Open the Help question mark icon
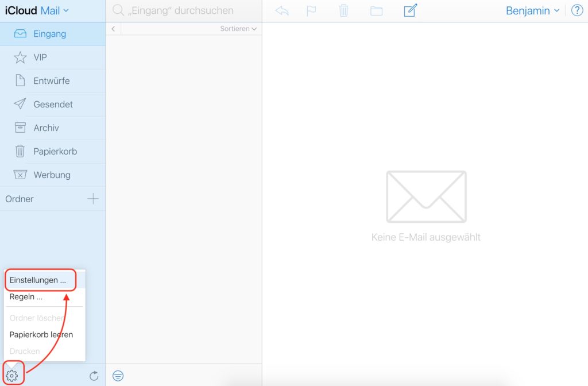 (577, 10)
